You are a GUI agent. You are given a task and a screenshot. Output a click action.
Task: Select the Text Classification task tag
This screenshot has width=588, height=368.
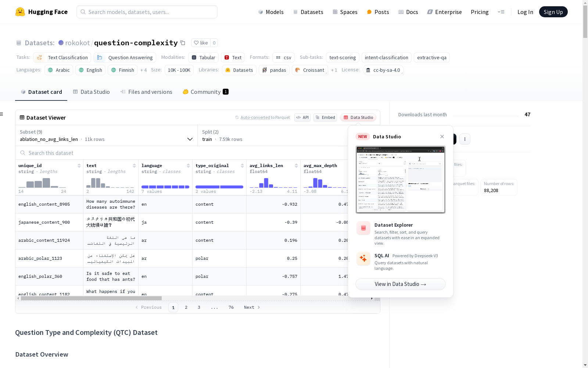pyautogui.click(x=62, y=57)
